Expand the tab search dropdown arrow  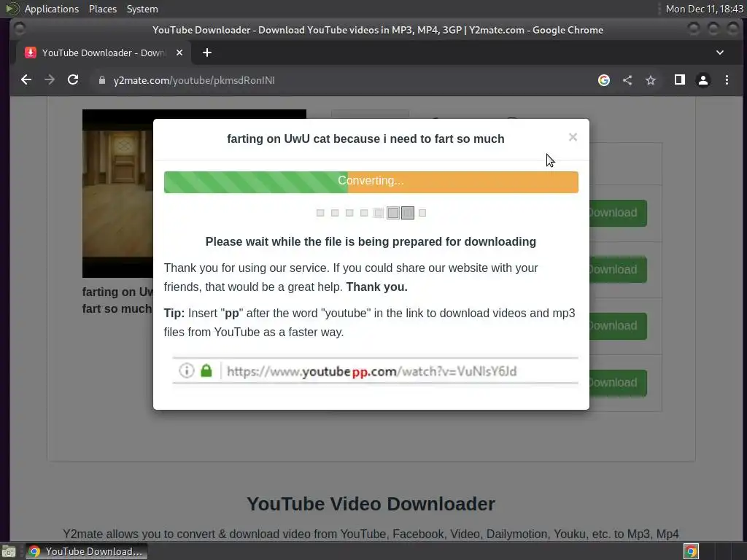[720, 52]
